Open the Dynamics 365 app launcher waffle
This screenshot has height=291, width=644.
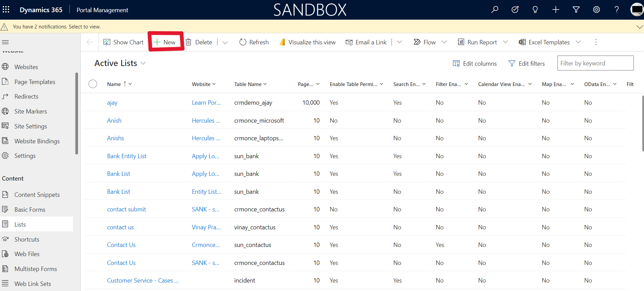(x=6, y=9)
